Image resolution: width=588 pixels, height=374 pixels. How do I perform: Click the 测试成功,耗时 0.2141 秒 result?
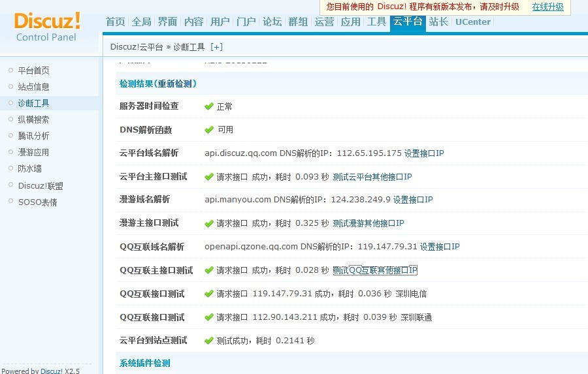click(x=265, y=341)
